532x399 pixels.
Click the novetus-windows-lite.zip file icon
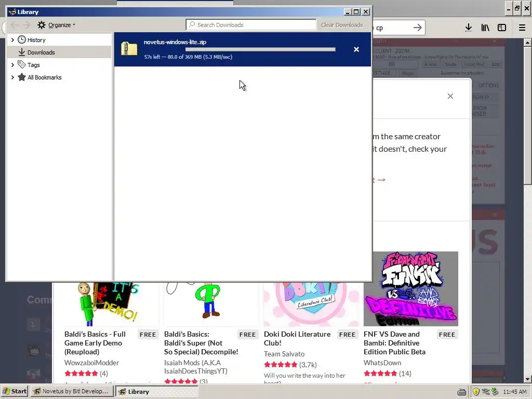click(129, 49)
